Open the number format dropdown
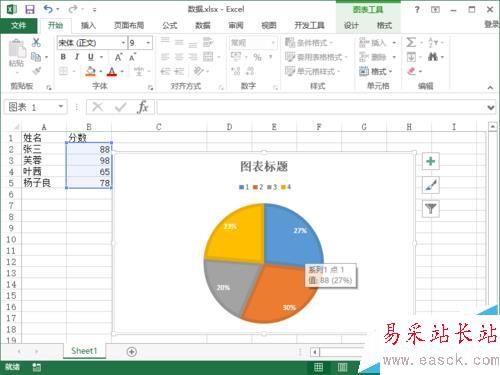500x375 pixels. point(273,43)
